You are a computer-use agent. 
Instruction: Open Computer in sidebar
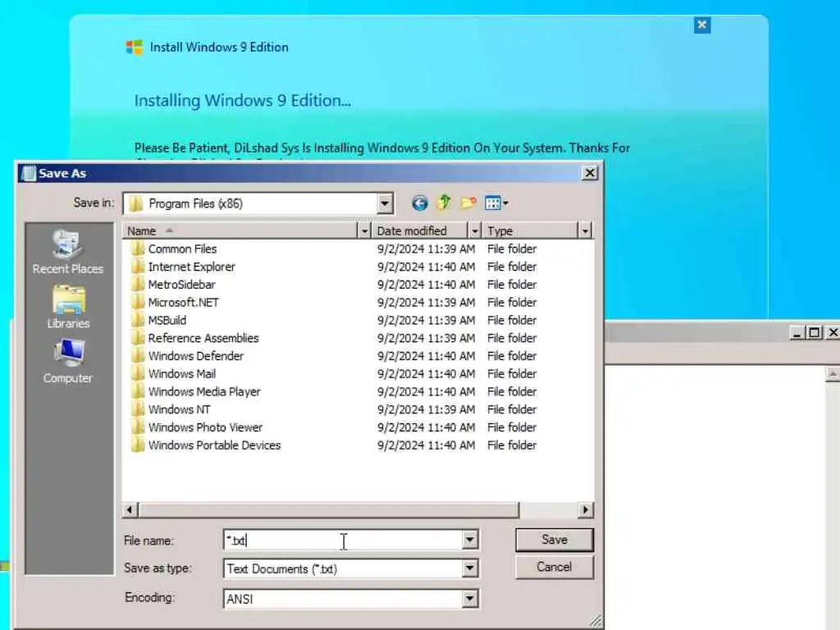click(68, 362)
